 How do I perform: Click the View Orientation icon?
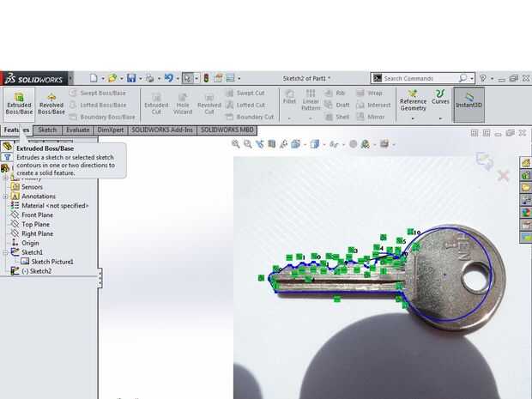(295, 144)
